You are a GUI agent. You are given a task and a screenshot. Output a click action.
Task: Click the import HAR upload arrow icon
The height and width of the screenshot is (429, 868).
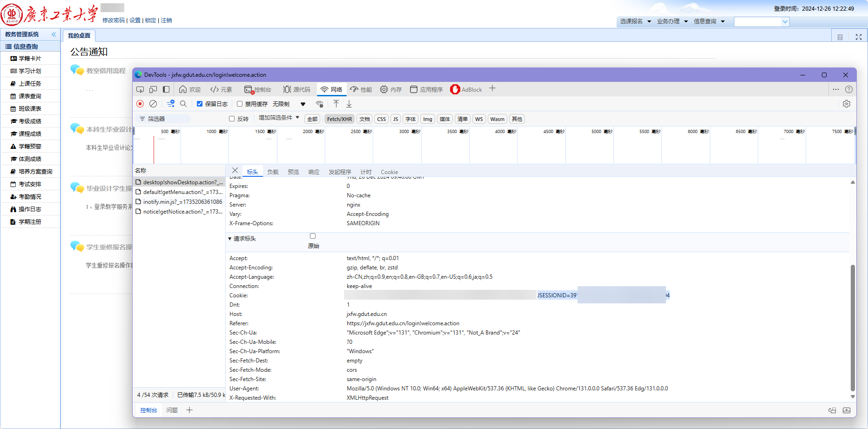tap(336, 104)
